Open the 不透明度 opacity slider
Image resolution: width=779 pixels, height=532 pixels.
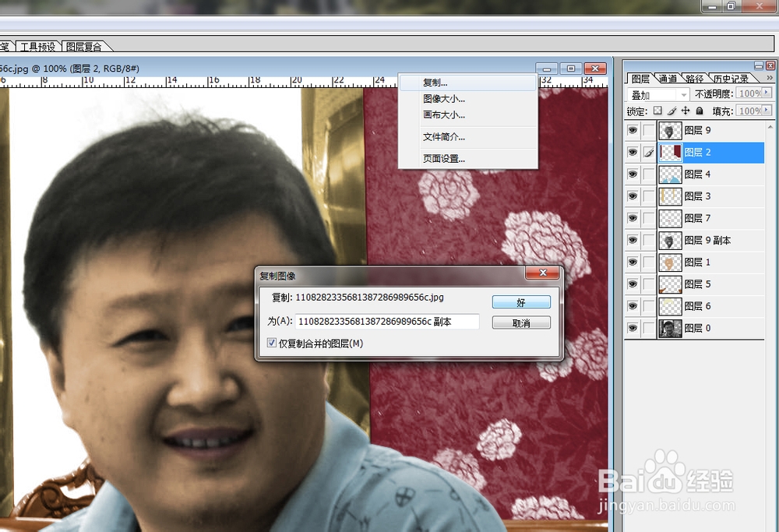[x=766, y=93]
